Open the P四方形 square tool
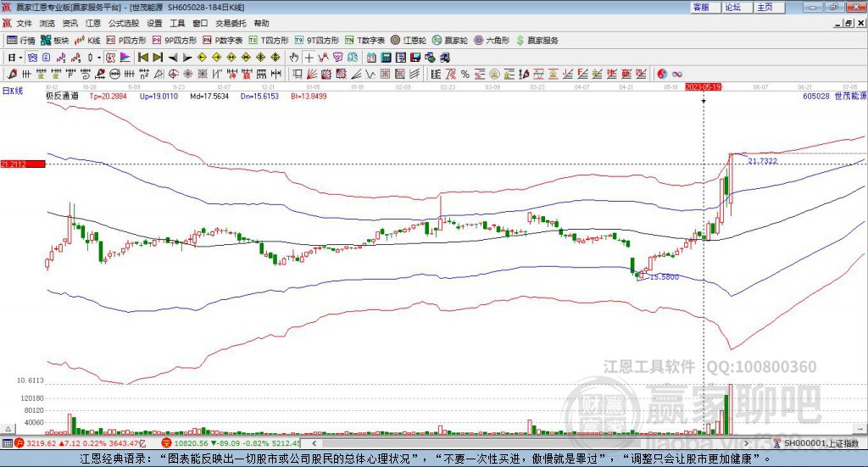 click(x=126, y=41)
